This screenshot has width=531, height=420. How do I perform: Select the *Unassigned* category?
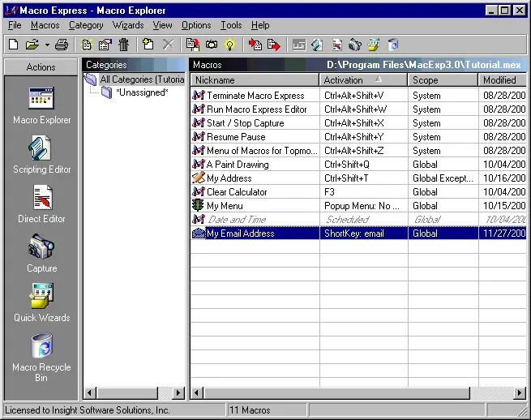(142, 92)
